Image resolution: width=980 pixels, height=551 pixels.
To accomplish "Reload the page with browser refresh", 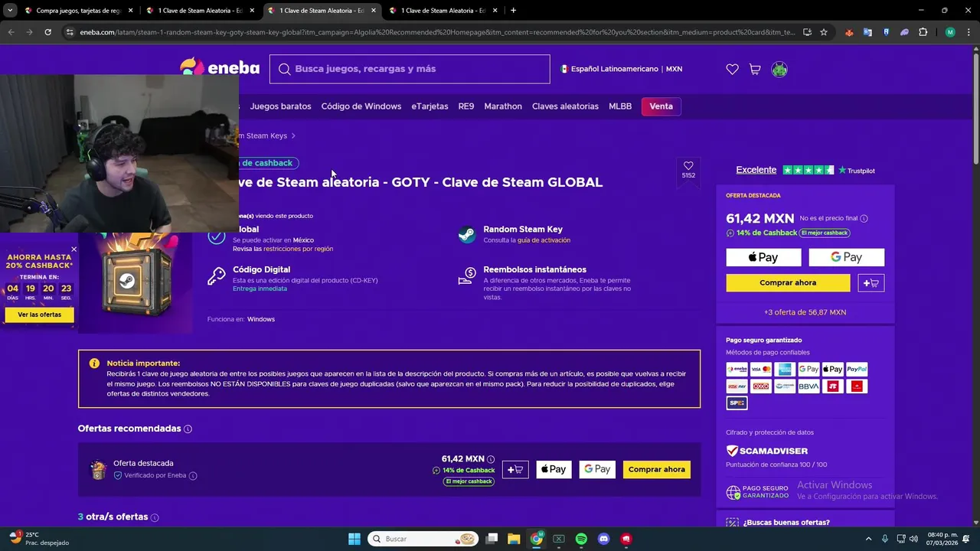I will point(47,32).
